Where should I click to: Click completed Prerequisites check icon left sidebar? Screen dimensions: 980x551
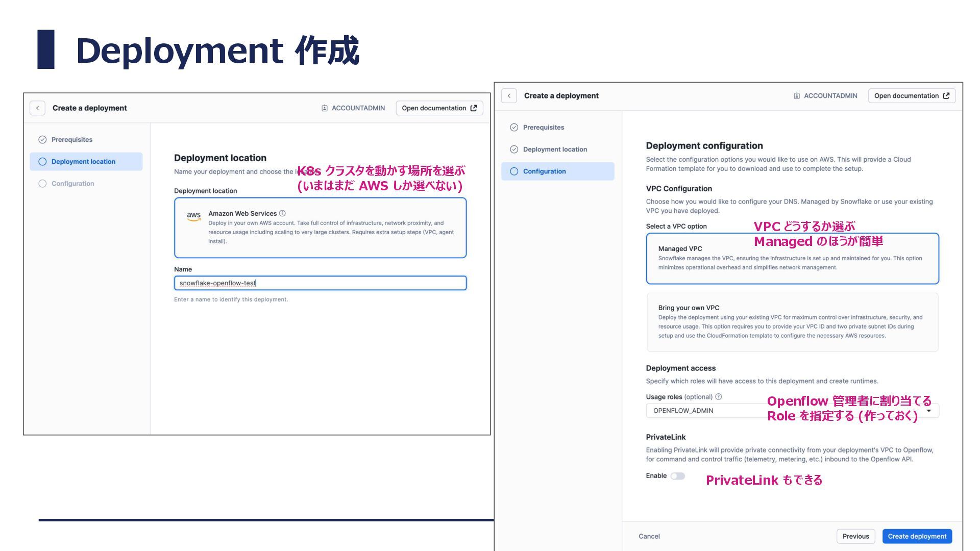coord(42,140)
